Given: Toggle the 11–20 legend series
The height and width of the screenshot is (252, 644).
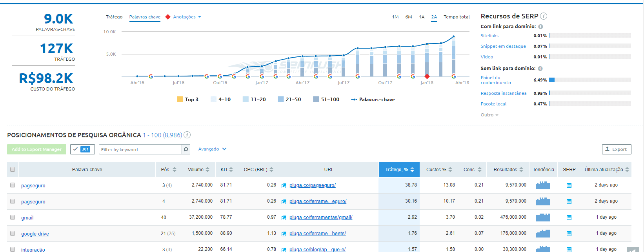Looking at the screenshot, I should 254,100.
